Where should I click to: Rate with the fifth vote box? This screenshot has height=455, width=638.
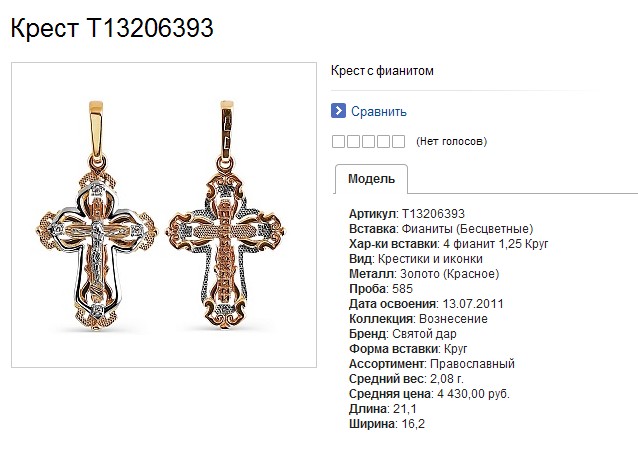398,142
